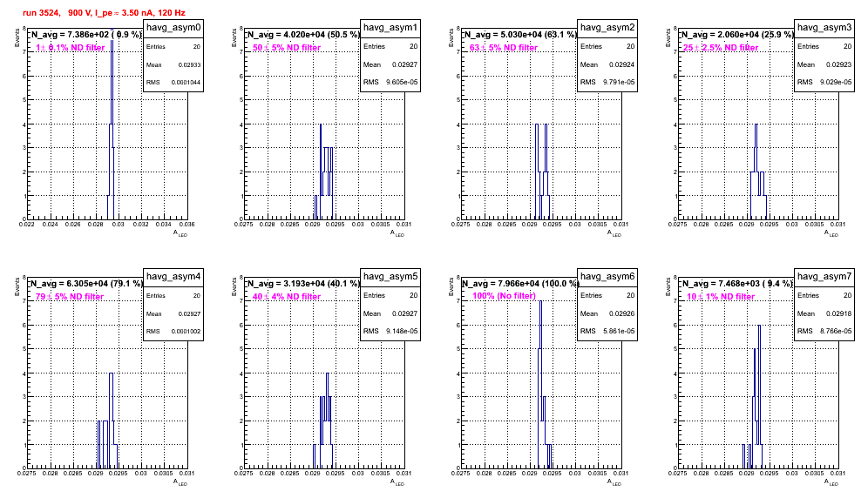The height and width of the screenshot is (498, 868).
Task: Click the N_avg = 5.030e+04 label
Action: click(x=520, y=34)
